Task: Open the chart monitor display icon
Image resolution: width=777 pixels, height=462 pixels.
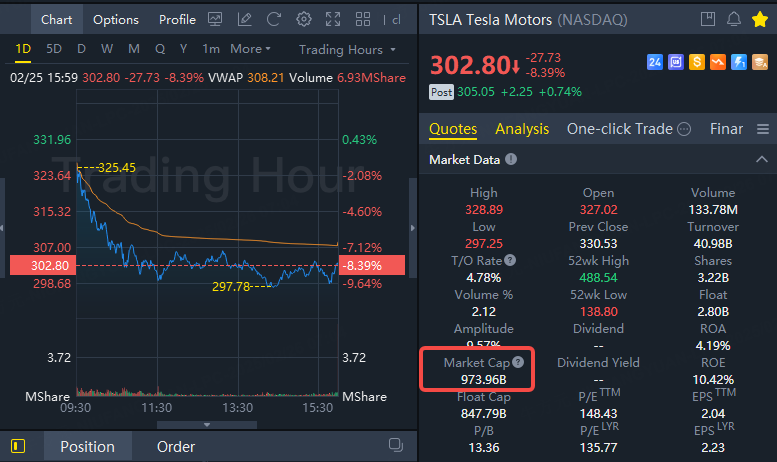Action: [x=215, y=19]
